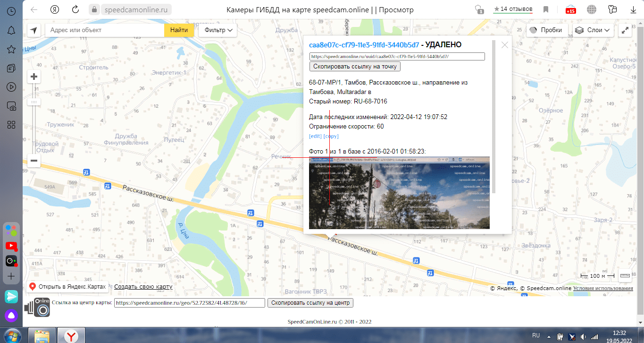Image resolution: width=644 pixels, height=343 pixels.
Task: Zoom out the map with minus button
Action: click(x=34, y=161)
